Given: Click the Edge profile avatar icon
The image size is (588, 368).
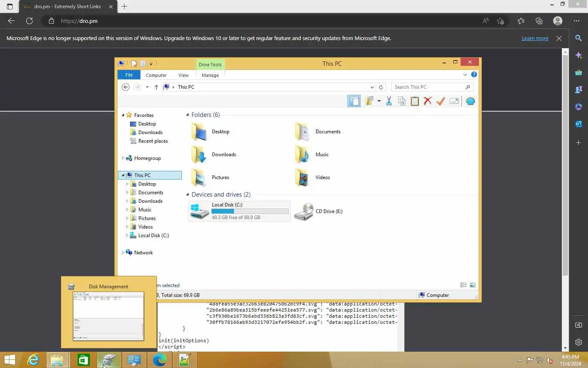Looking at the screenshot, I should (558, 21).
